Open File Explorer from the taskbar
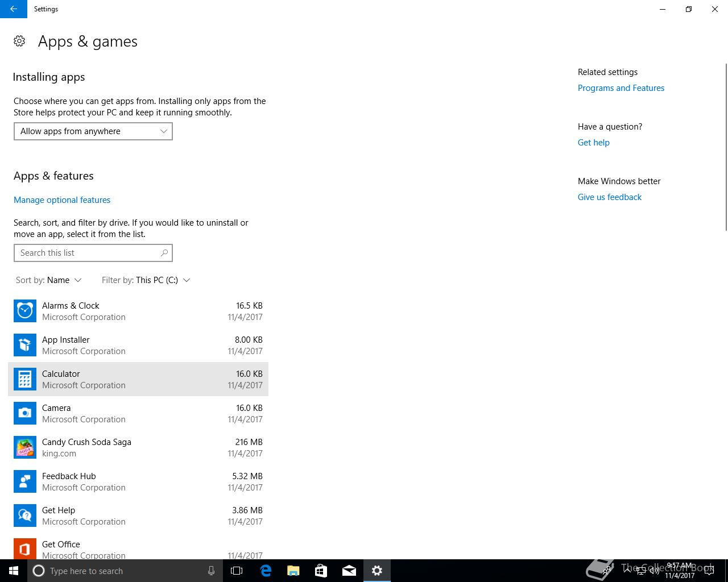This screenshot has width=728, height=582. click(293, 571)
